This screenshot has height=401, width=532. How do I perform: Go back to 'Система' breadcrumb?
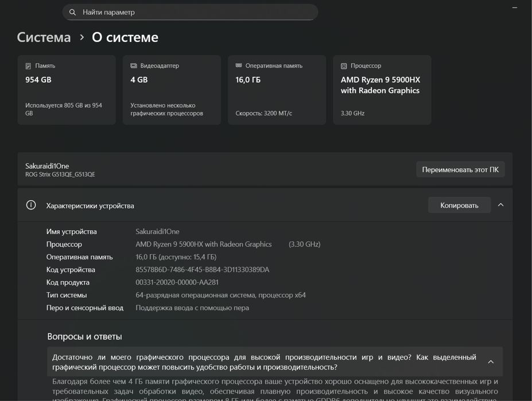click(44, 37)
